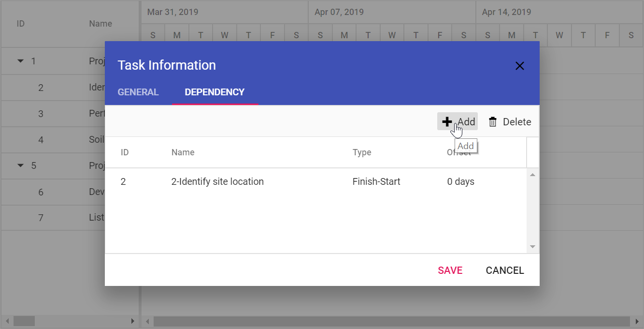Image resolution: width=644 pixels, height=329 pixels.
Task: Click the ID column header in dialog
Action: coord(125,152)
